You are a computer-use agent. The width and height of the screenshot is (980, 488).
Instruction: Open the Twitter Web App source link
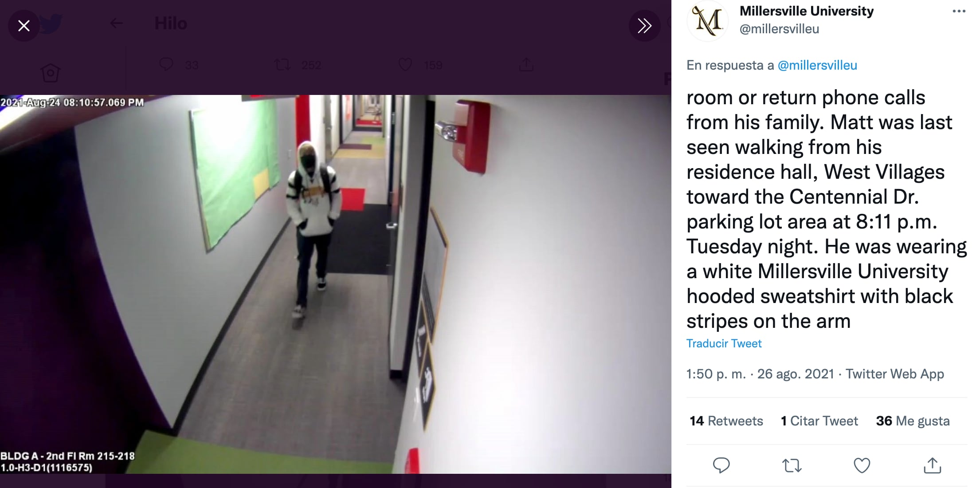(894, 374)
